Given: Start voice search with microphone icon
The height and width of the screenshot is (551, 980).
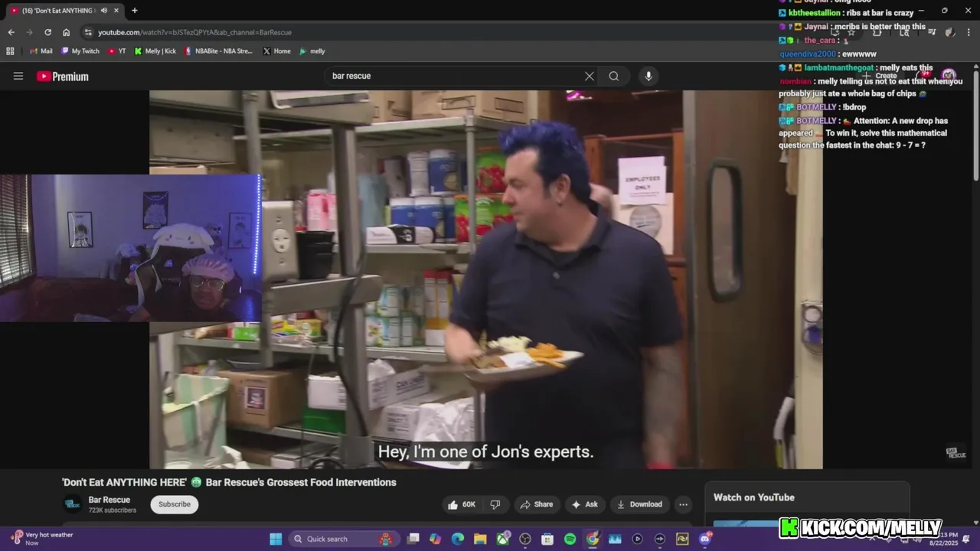Looking at the screenshot, I should tap(648, 76).
